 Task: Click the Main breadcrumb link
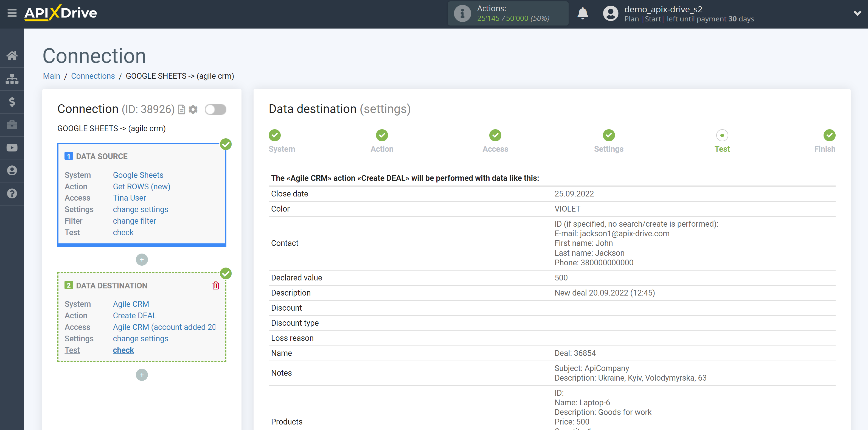point(52,76)
